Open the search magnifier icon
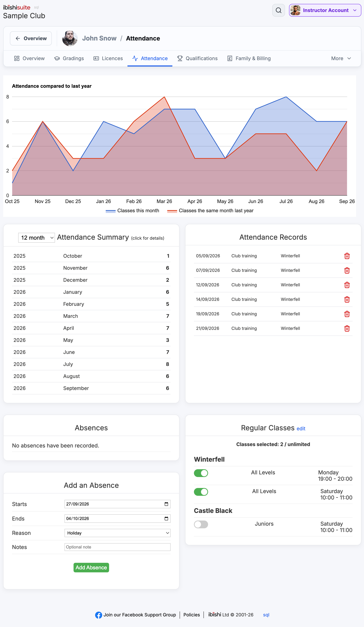Viewport: 364px width, 627px height. click(x=278, y=10)
